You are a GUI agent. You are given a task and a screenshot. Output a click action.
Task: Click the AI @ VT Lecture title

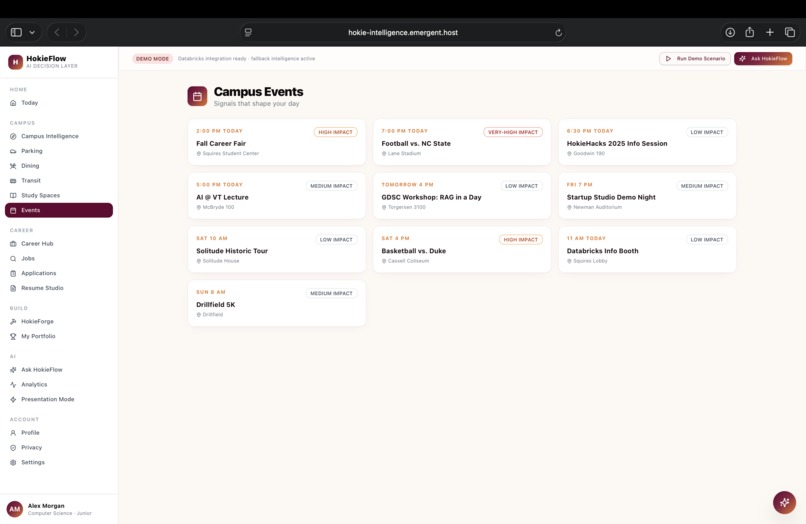point(222,197)
